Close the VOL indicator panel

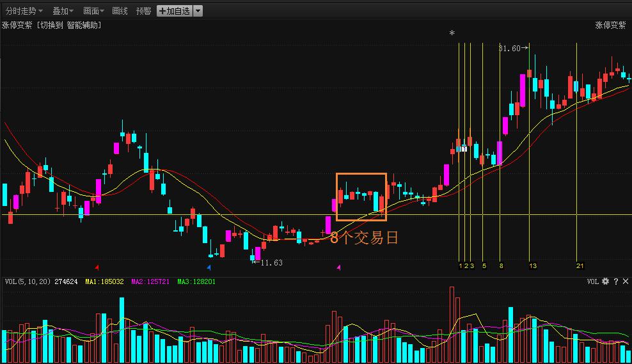(626, 281)
